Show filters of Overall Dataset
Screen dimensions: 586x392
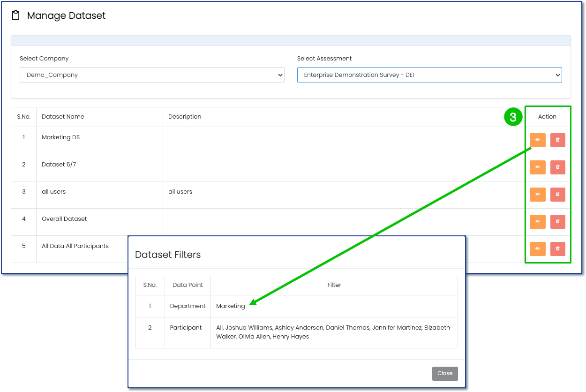tap(537, 222)
